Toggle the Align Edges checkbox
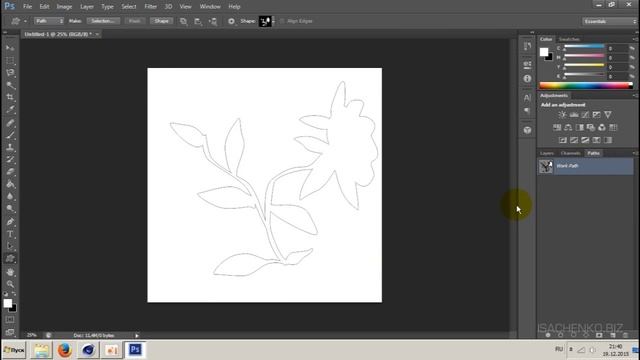The height and width of the screenshot is (360, 640). 282,21
